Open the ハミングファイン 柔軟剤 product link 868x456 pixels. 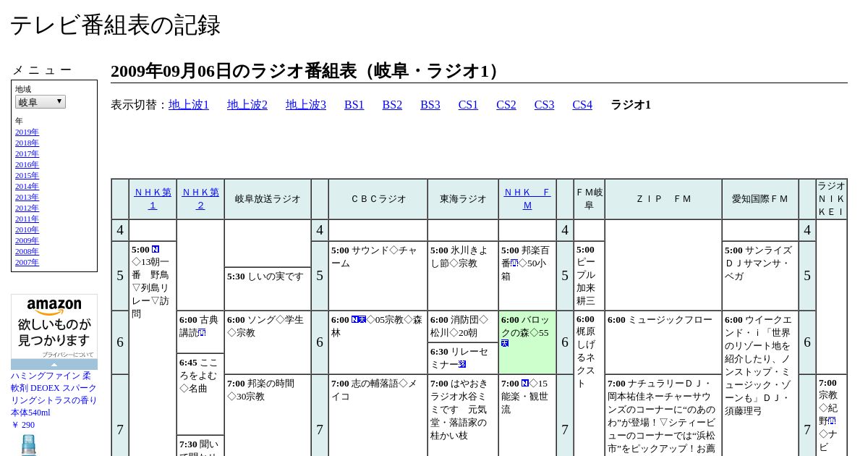pos(54,394)
